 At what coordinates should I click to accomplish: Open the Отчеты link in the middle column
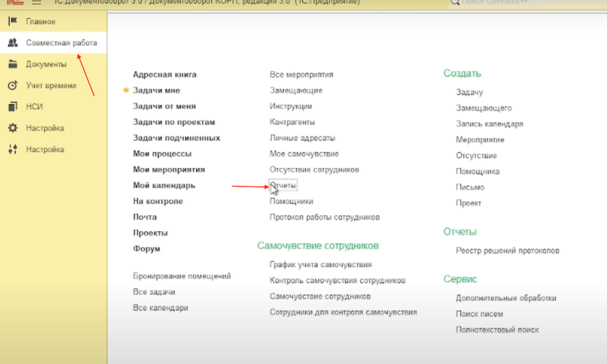click(283, 185)
